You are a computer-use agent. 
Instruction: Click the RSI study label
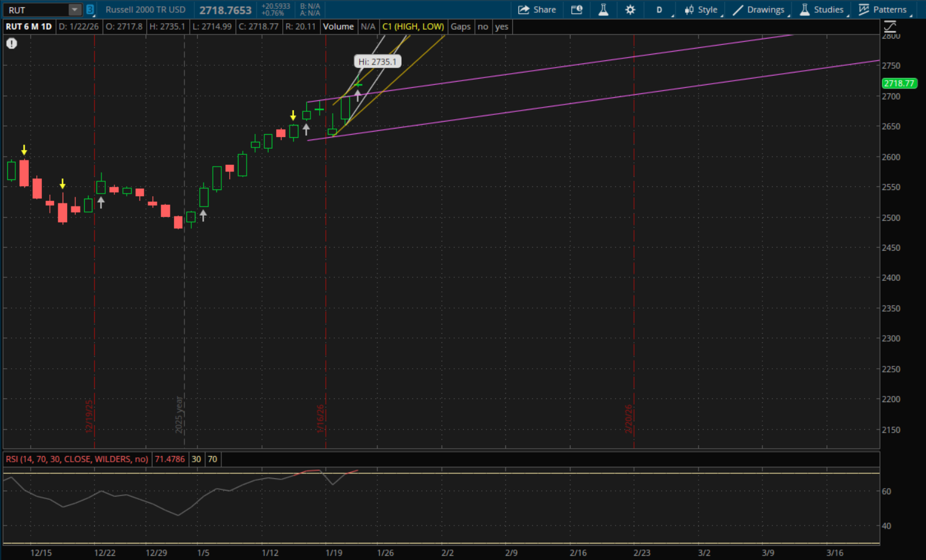point(77,459)
